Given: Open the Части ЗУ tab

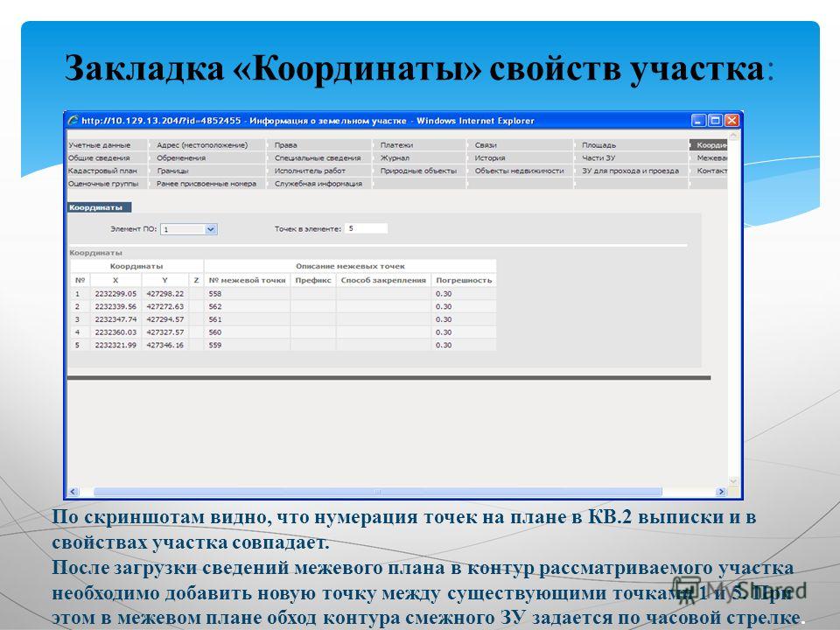Looking at the screenshot, I should click(598, 158).
